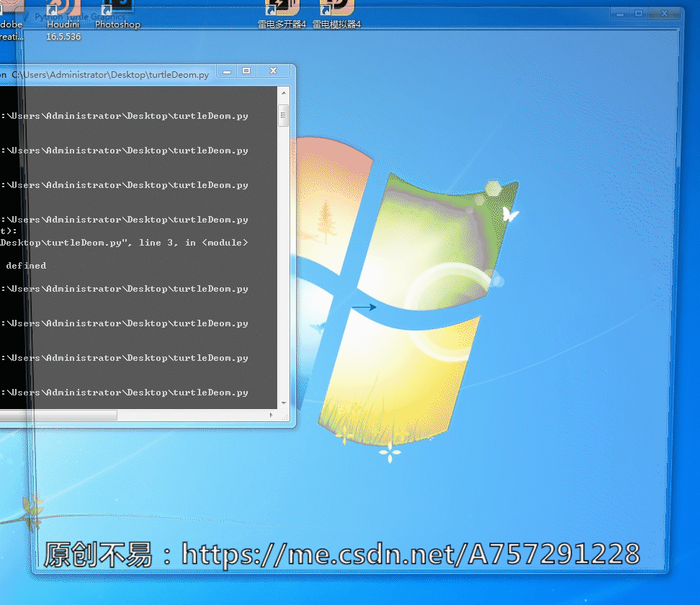Click the console window resize grip corner
The height and width of the screenshot is (605, 700).
pyautogui.click(x=284, y=416)
